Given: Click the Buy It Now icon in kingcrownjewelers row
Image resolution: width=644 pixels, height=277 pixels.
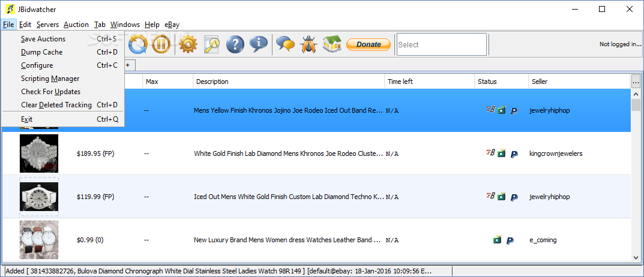Looking at the screenshot, I should [x=490, y=153].
